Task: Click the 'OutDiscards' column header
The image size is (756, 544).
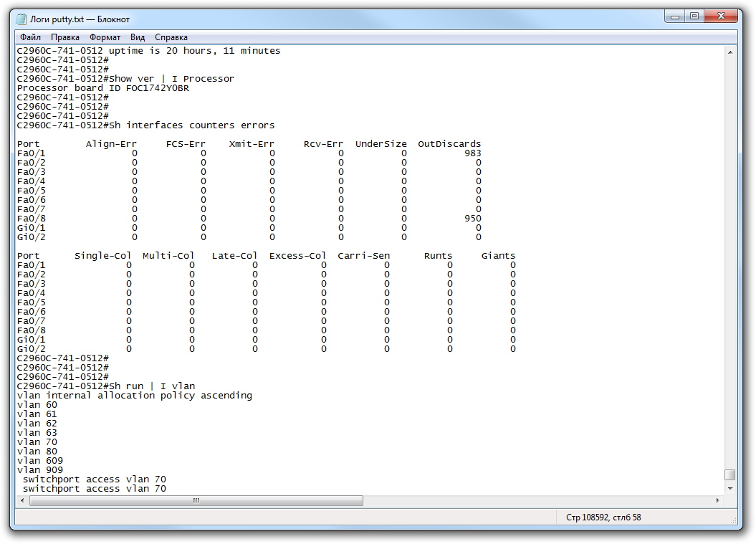Action: click(x=449, y=144)
